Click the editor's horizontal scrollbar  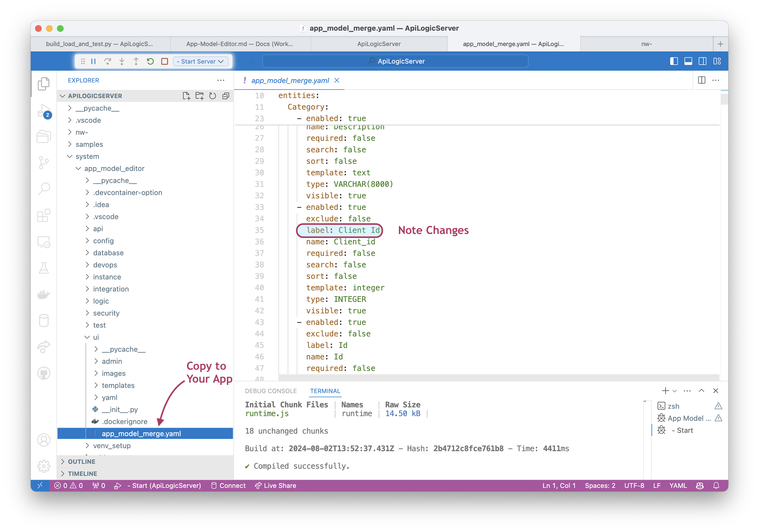(x=499, y=378)
